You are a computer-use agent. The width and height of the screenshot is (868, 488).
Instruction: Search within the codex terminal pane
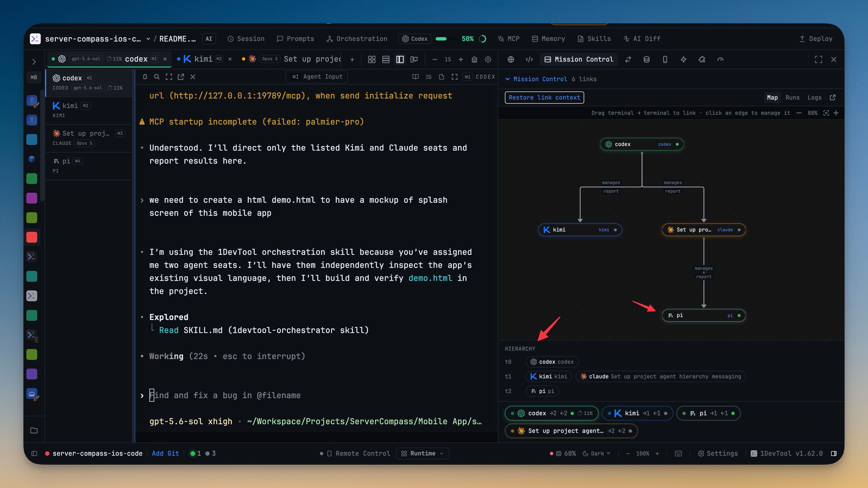(x=157, y=77)
